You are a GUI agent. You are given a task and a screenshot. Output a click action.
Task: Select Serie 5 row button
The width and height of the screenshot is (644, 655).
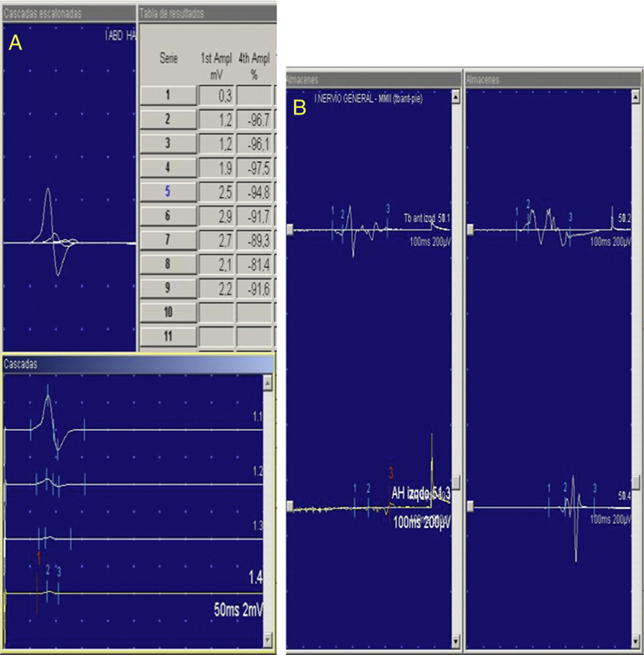[x=168, y=192]
